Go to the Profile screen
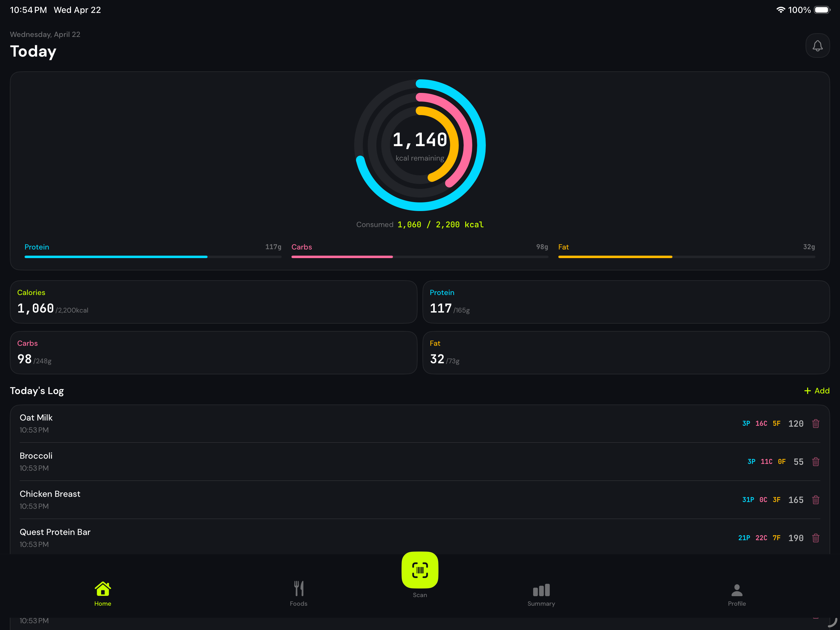 [x=736, y=593]
